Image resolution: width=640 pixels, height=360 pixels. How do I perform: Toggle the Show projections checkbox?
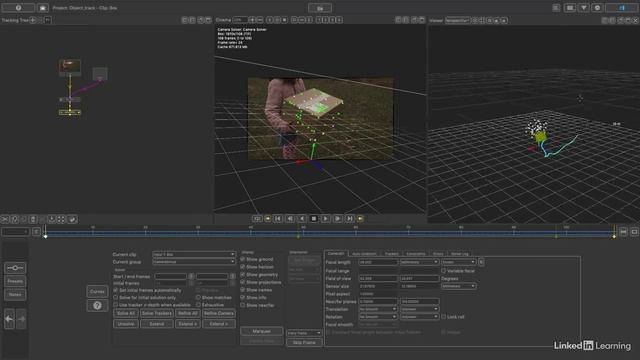tap(242, 282)
